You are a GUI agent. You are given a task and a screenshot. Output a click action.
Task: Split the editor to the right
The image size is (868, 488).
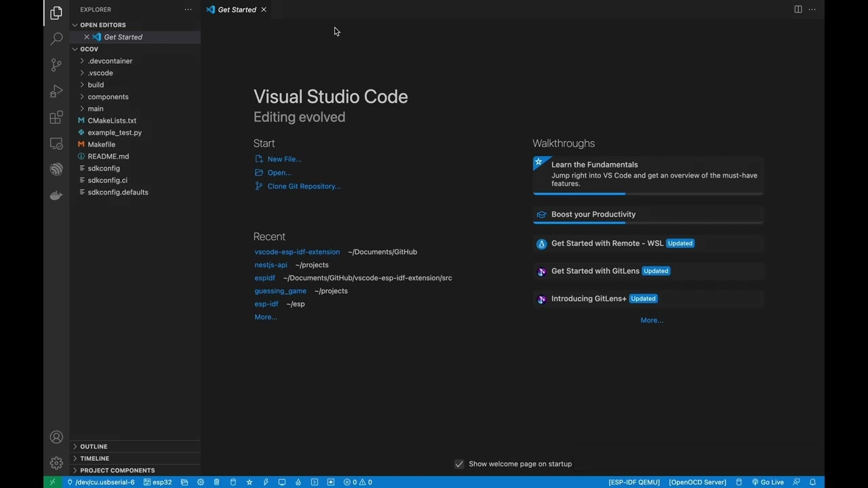798,9
